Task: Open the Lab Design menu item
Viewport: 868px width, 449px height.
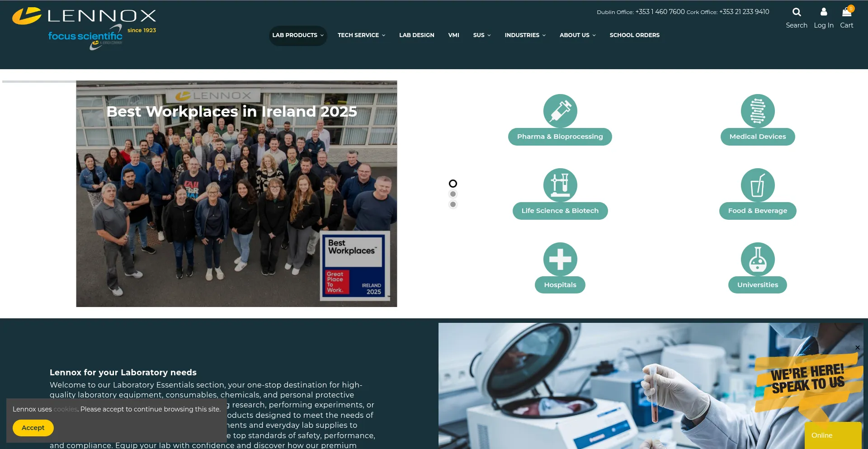Action: click(x=416, y=35)
